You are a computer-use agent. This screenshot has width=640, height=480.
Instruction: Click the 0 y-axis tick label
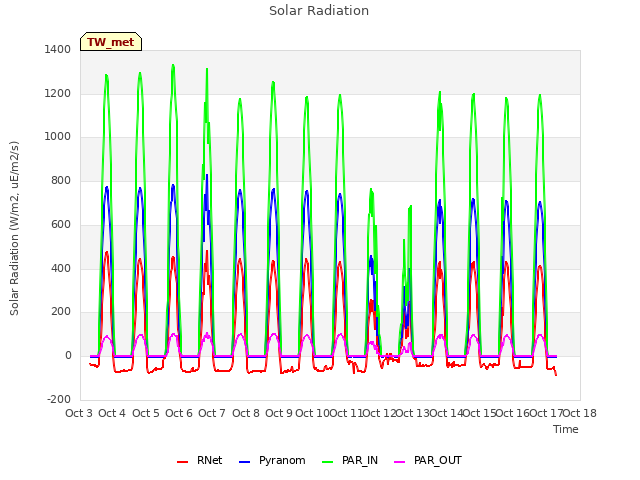[68, 356]
